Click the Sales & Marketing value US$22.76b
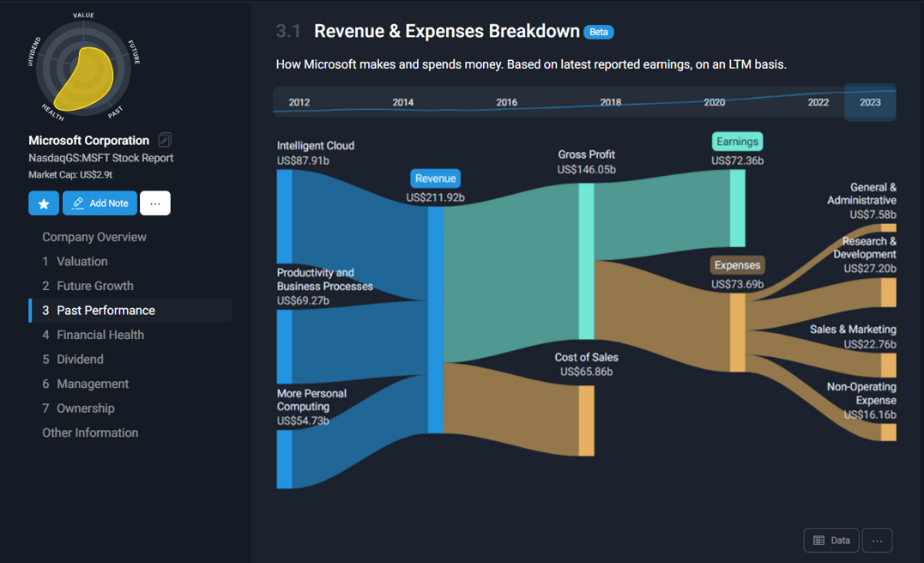 coord(870,344)
